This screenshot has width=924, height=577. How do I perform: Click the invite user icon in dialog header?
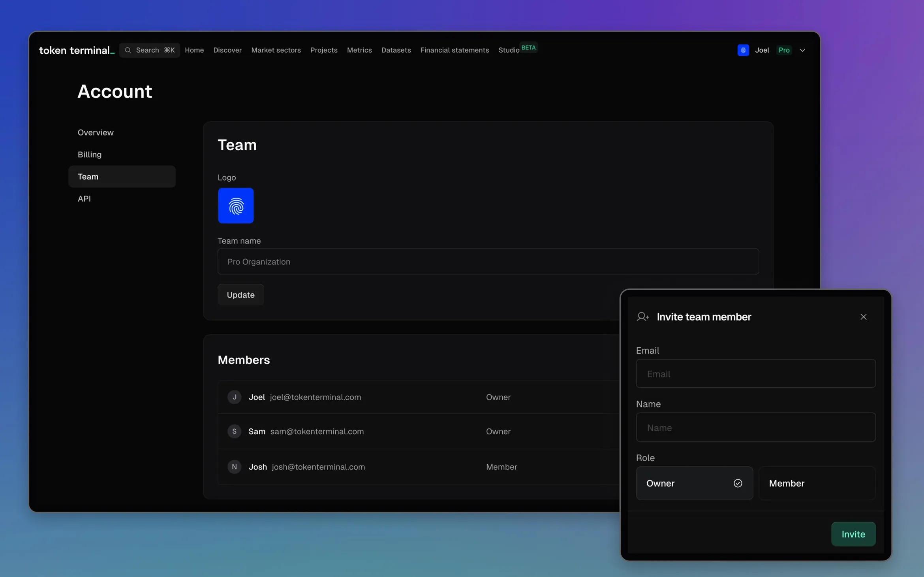click(x=642, y=317)
